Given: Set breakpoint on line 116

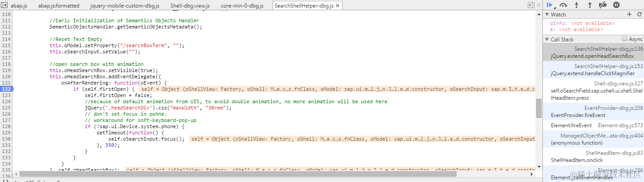Looking at the screenshot, I should pyautogui.click(x=6, y=52).
